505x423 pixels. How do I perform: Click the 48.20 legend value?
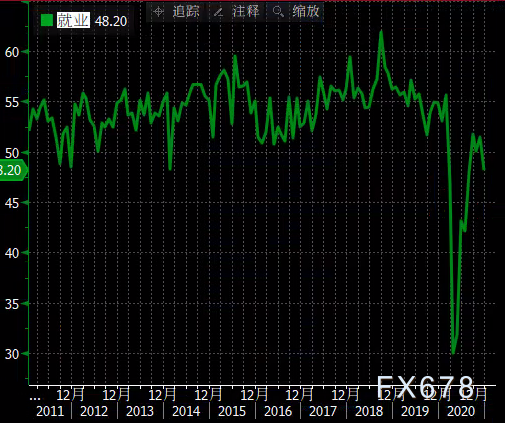pyautogui.click(x=111, y=21)
